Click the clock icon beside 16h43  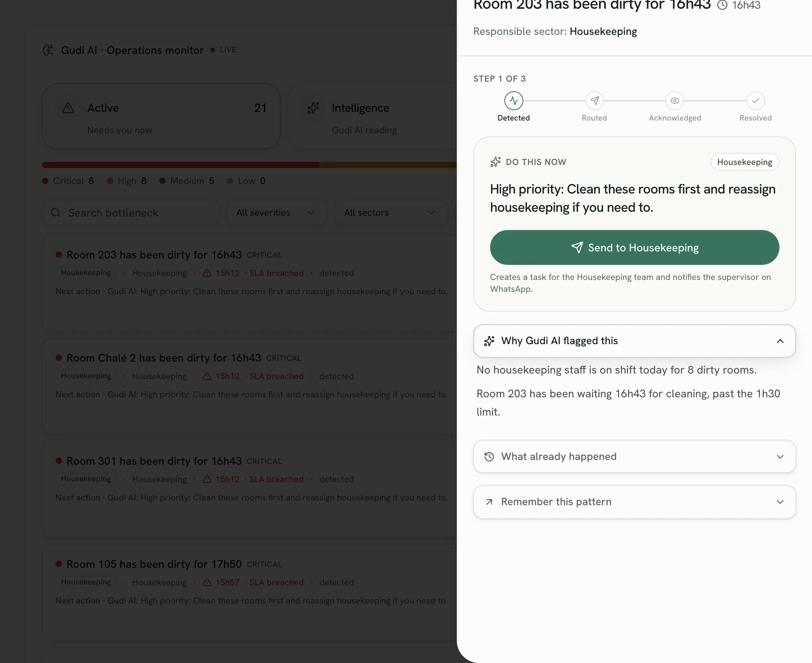pyautogui.click(x=722, y=5)
